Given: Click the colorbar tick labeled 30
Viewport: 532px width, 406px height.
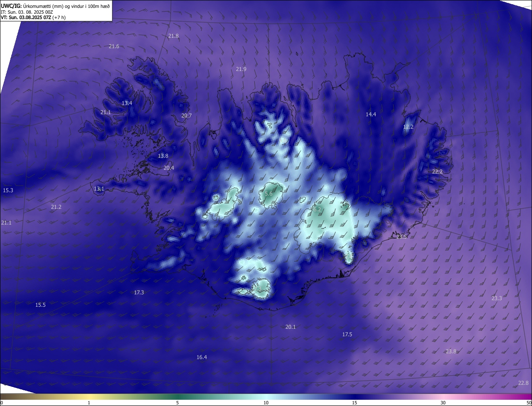Looking at the screenshot, I should click(x=443, y=403).
